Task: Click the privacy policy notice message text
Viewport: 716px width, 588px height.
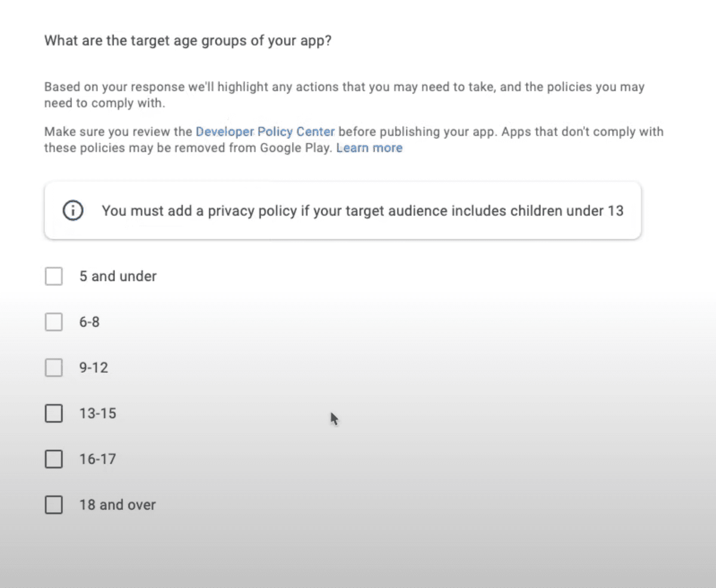Action: point(362,211)
